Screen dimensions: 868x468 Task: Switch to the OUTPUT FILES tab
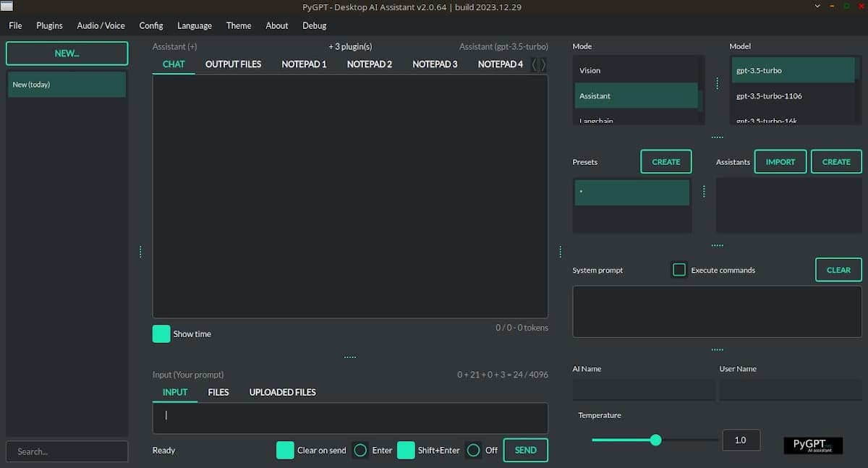point(233,64)
